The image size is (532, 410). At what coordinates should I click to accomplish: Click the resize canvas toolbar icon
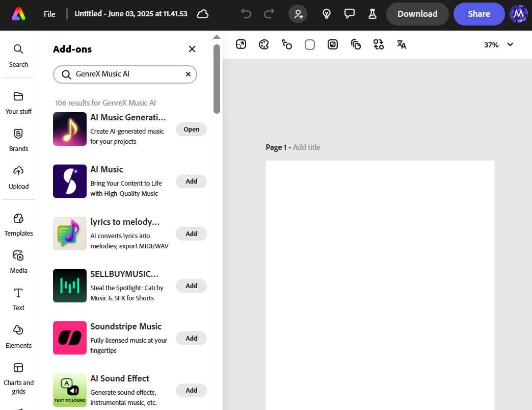click(241, 44)
